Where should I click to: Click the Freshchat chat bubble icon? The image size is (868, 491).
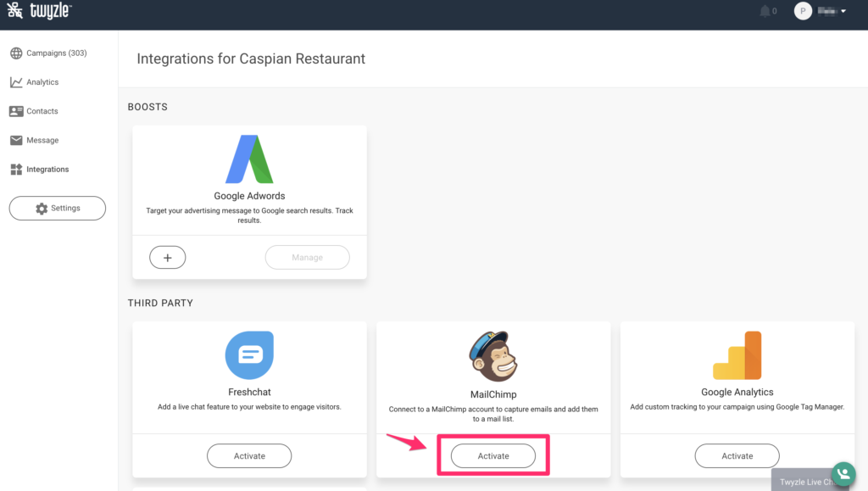[x=249, y=355]
